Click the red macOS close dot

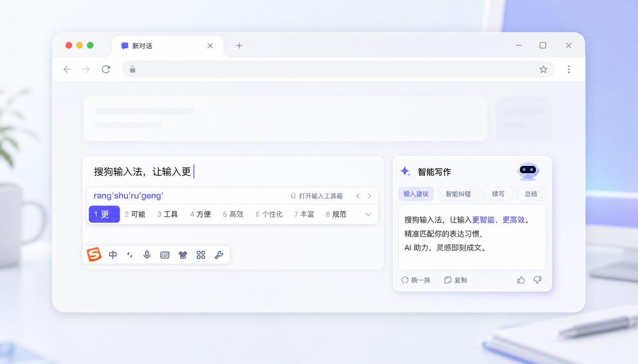click(x=69, y=45)
